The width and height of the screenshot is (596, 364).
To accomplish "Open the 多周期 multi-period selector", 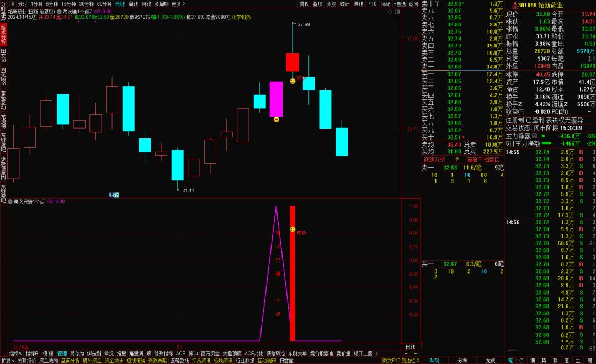I will pyautogui.click(x=161, y=3).
